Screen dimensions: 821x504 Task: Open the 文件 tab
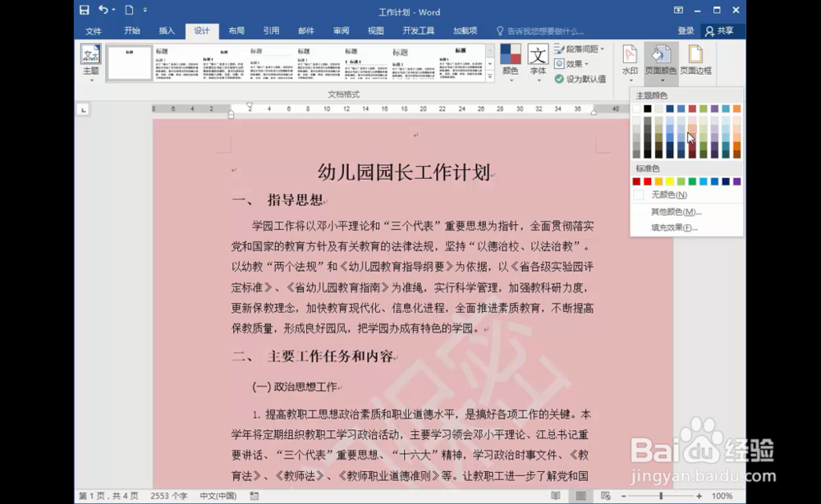point(94,31)
